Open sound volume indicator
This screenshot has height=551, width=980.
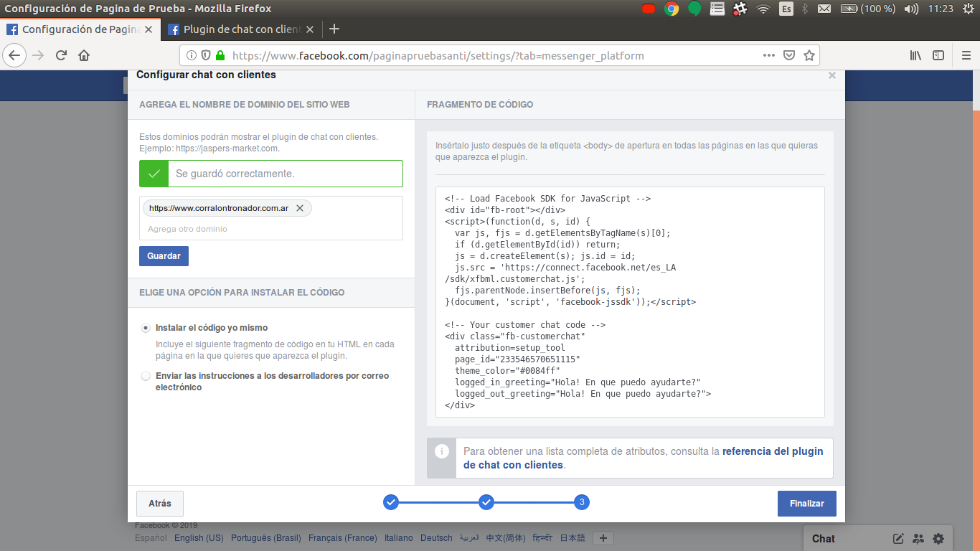[911, 9]
